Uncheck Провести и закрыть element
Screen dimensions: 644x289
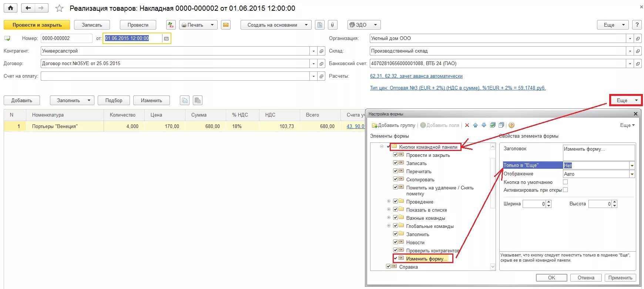coord(395,155)
